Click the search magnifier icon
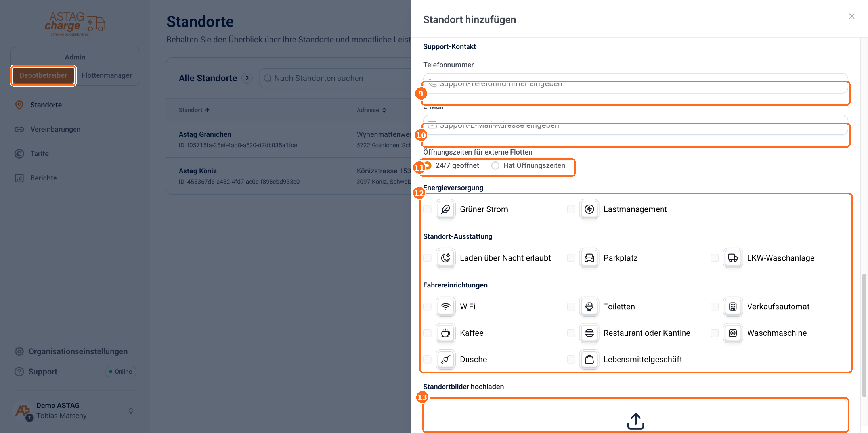 click(268, 78)
